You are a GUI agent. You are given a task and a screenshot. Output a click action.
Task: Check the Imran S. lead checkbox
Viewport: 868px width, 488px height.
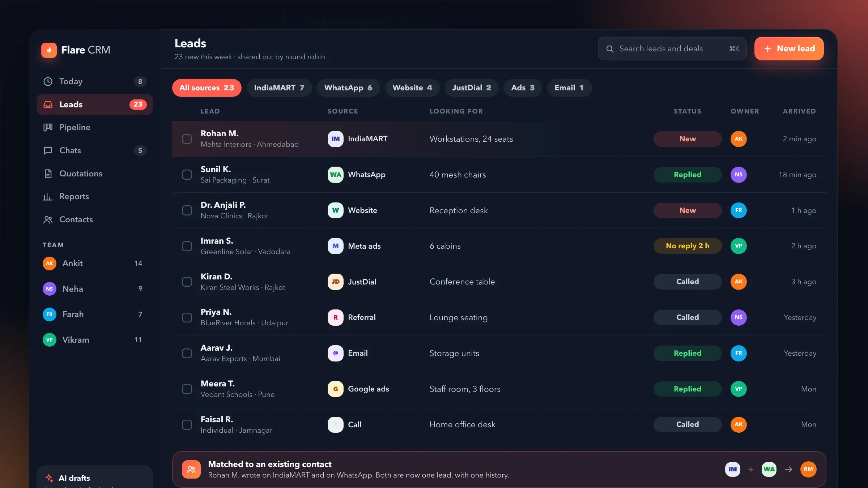click(187, 246)
